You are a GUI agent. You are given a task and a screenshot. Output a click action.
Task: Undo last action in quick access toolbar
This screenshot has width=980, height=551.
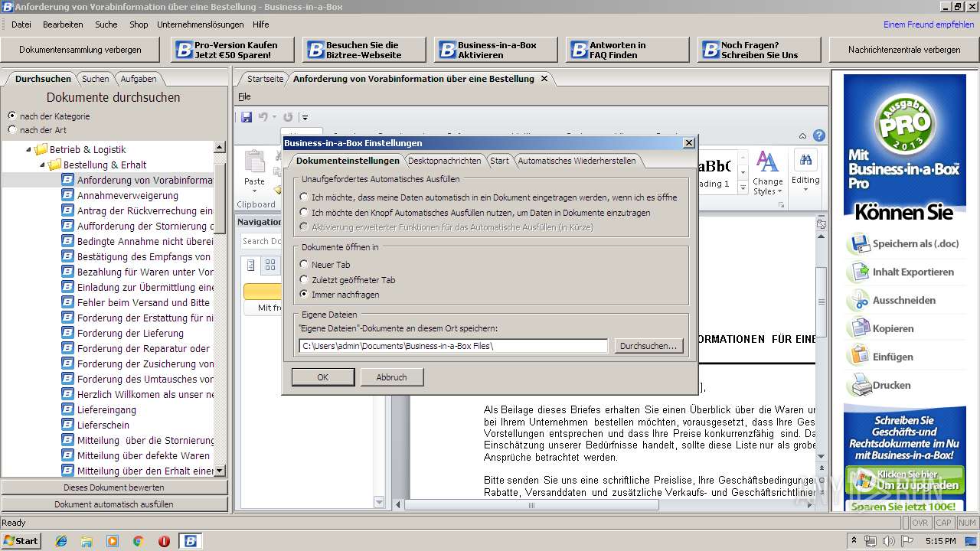coord(263,117)
